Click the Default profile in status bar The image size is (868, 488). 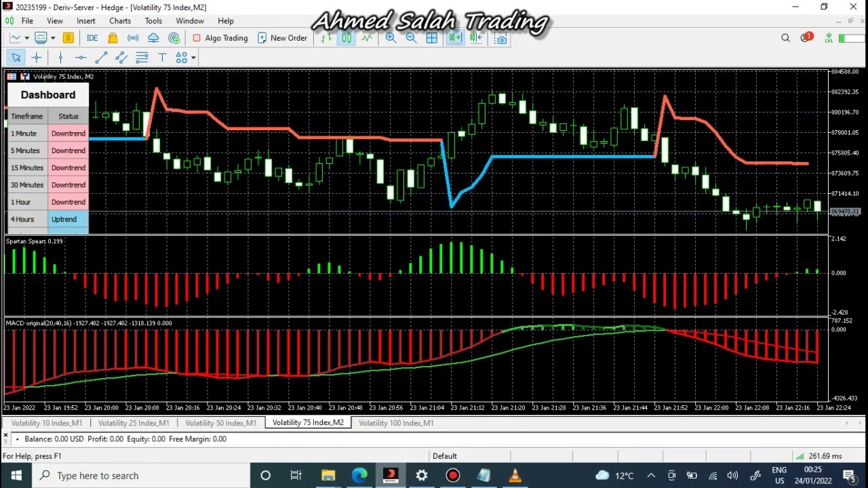[x=445, y=456]
